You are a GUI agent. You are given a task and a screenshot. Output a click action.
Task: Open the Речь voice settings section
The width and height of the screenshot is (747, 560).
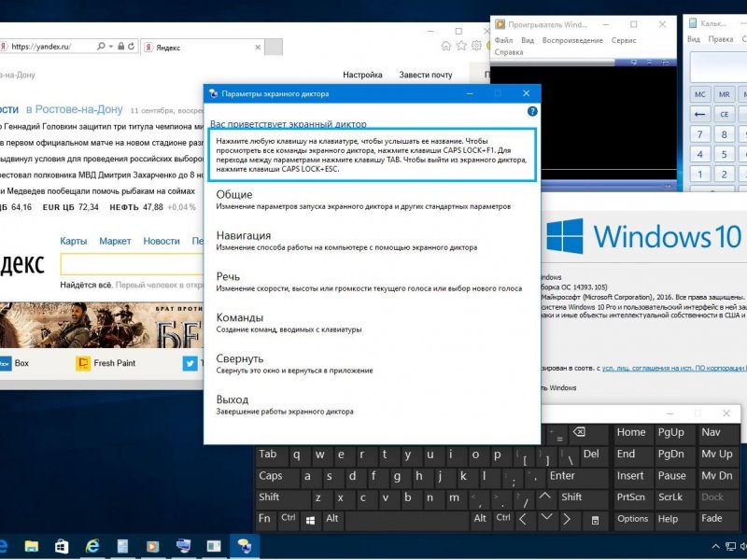[x=369, y=282]
